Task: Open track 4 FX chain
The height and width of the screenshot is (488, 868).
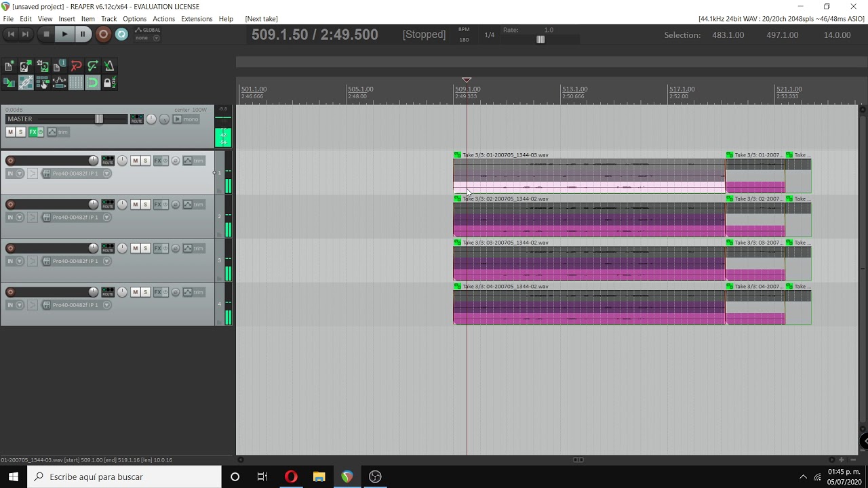Action: click(x=158, y=292)
